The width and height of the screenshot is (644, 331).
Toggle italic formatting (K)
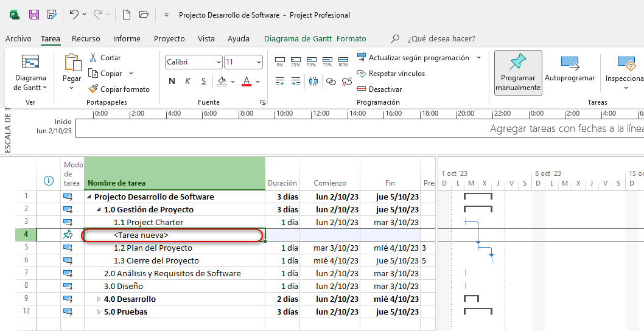click(x=187, y=82)
